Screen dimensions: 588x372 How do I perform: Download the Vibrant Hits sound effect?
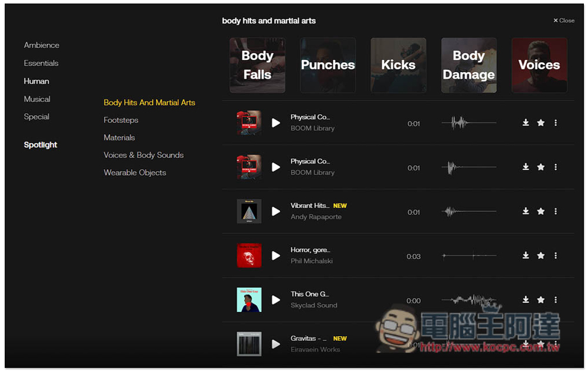(x=526, y=211)
